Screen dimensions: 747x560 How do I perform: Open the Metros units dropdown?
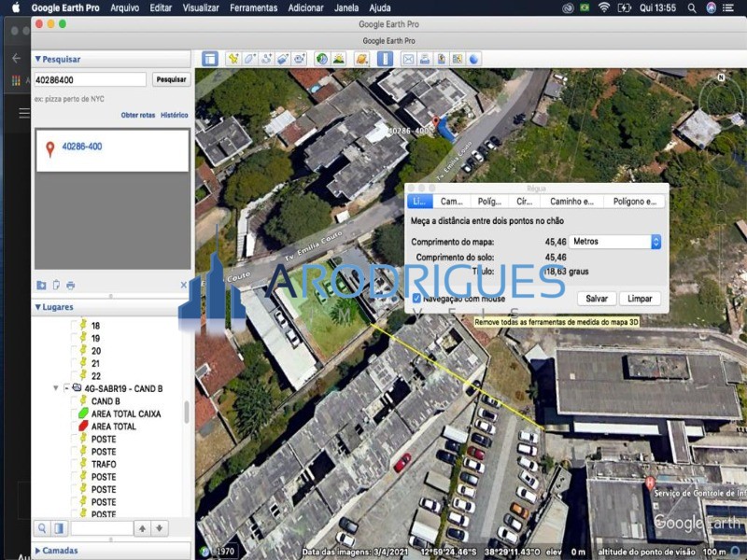tap(616, 242)
